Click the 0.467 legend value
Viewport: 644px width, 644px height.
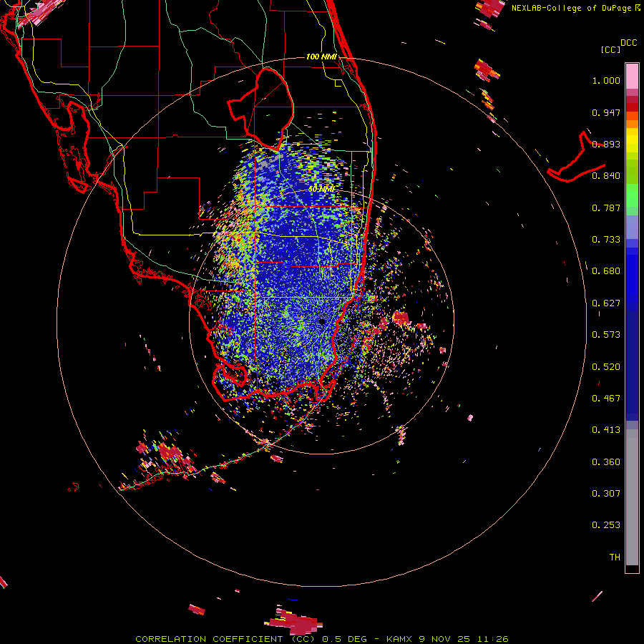coord(606,399)
